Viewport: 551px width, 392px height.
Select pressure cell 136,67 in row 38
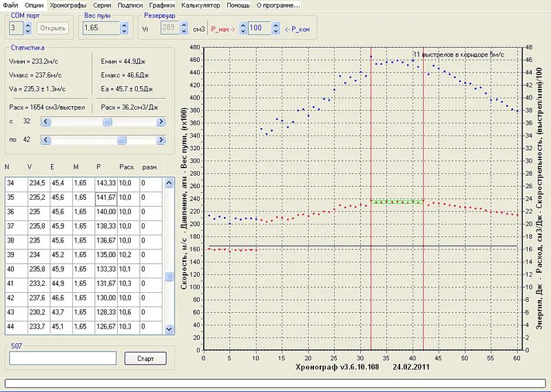coord(106,241)
